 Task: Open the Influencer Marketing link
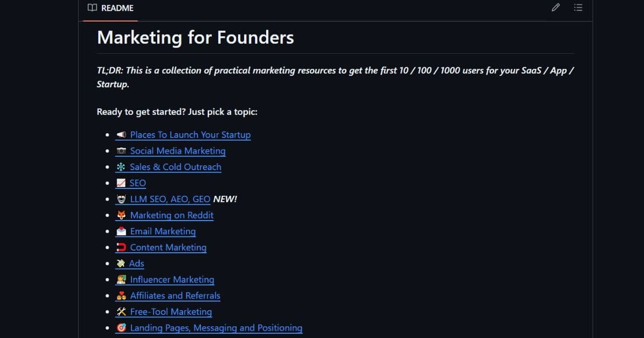(171, 280)
